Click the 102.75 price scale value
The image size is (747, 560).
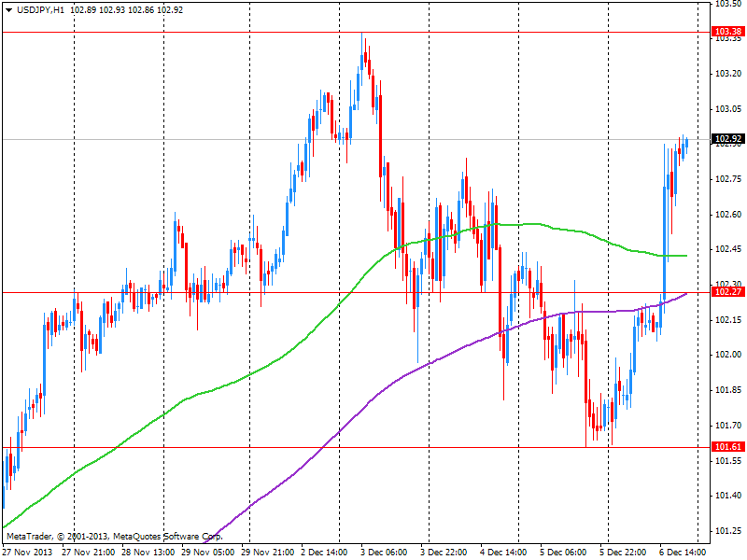(728, 179)
